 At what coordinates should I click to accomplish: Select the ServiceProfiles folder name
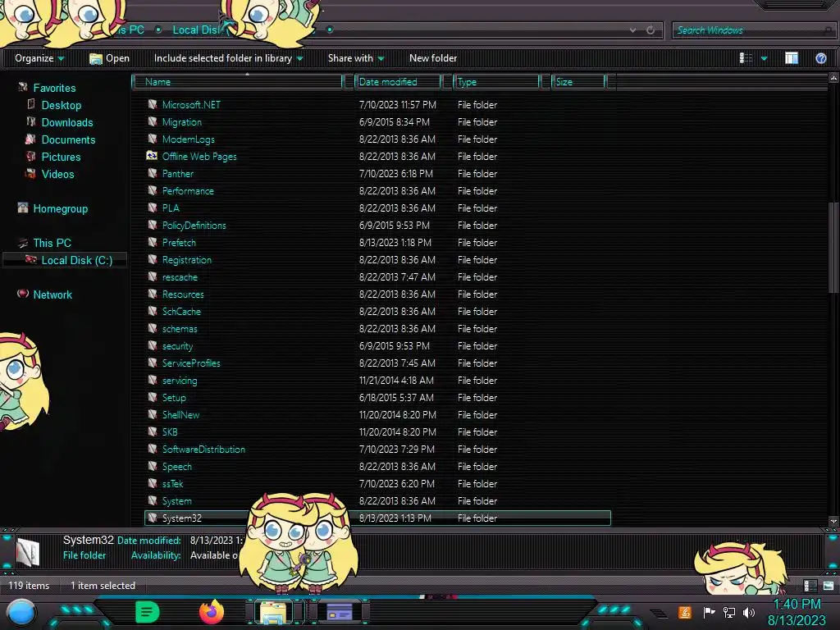pyautogui.click(x=190, y=363)
